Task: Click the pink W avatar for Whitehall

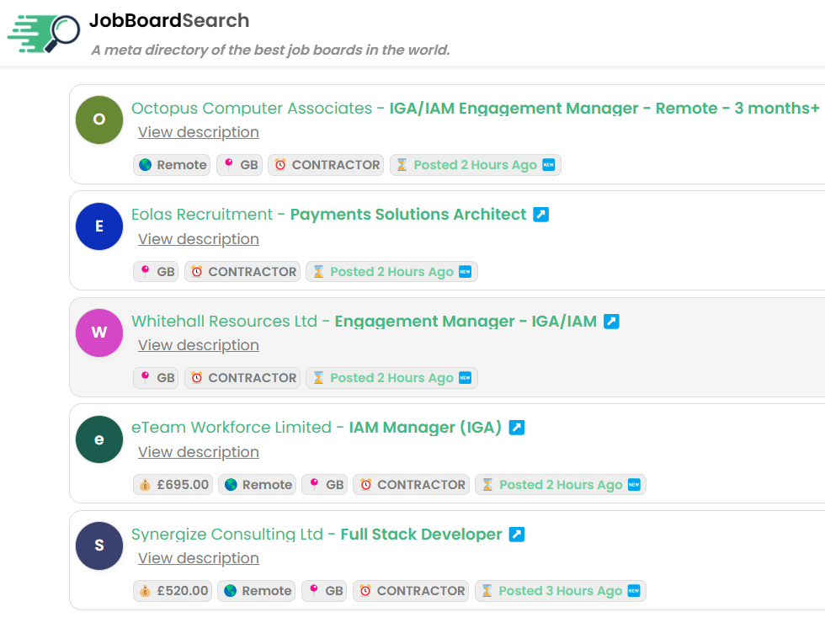Action: [x=99, y=333]
